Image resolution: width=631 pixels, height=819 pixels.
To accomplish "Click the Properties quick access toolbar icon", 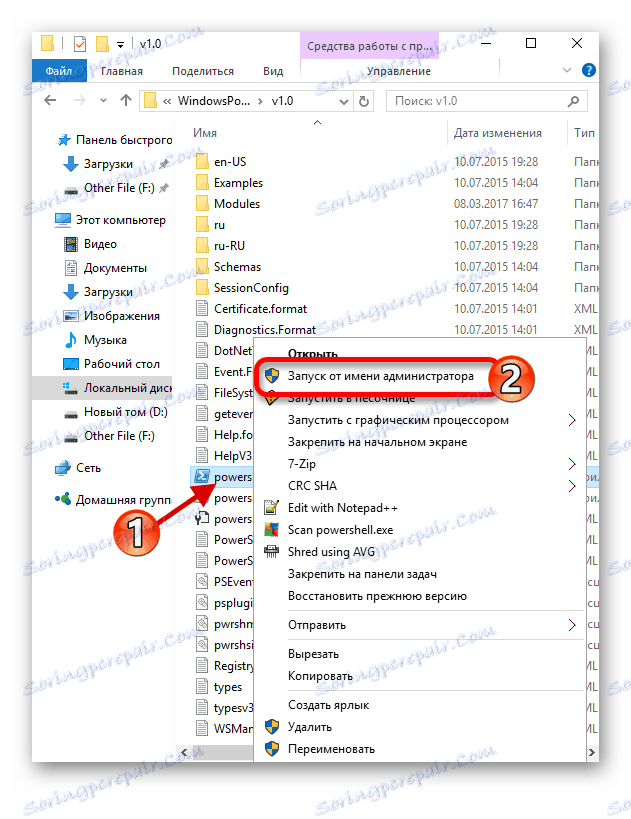I will 80,44.
